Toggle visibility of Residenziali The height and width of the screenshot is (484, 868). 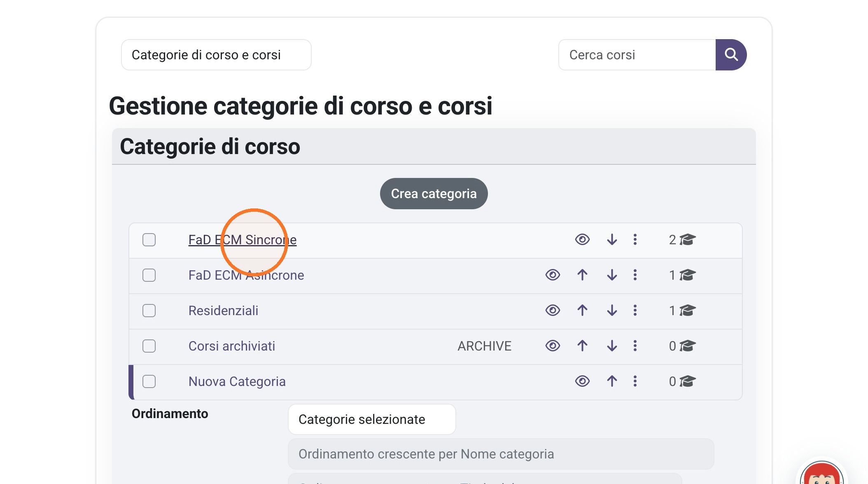(x=553, y=311)
